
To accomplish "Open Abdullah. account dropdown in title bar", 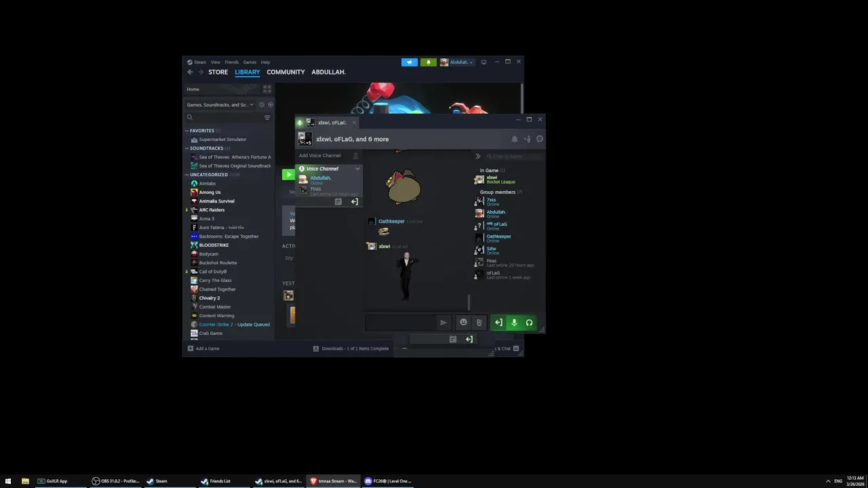I will pyautogui.click(x=457, y=62).
